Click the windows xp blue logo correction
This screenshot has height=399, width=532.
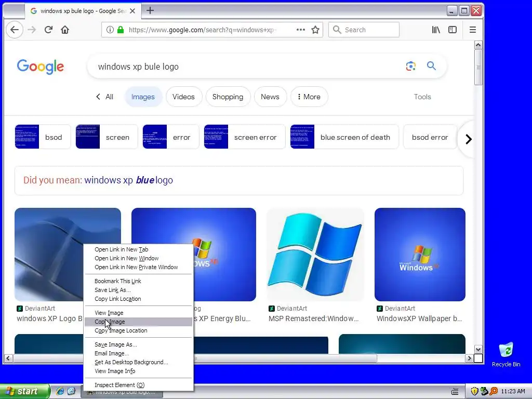point(129,180)
